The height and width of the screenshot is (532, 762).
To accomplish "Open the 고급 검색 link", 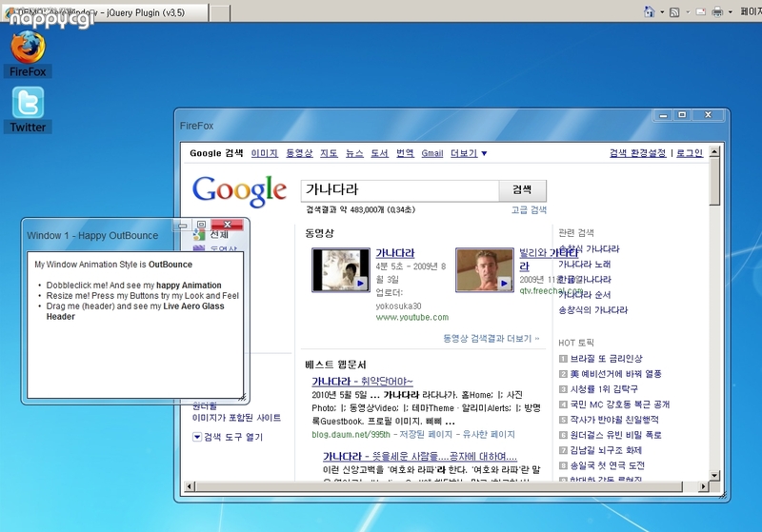I will (529, 209).
